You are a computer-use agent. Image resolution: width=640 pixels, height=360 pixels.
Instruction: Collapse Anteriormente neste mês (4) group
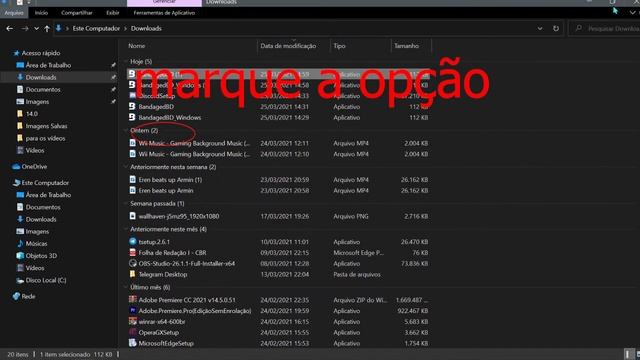(x=126, y=229)
